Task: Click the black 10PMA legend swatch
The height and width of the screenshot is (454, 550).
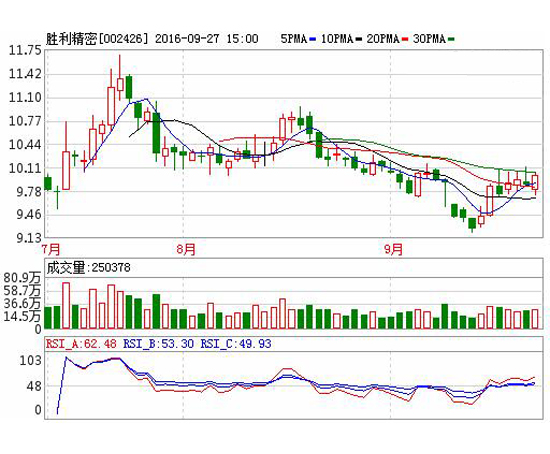Action: (x=358, y=39)
